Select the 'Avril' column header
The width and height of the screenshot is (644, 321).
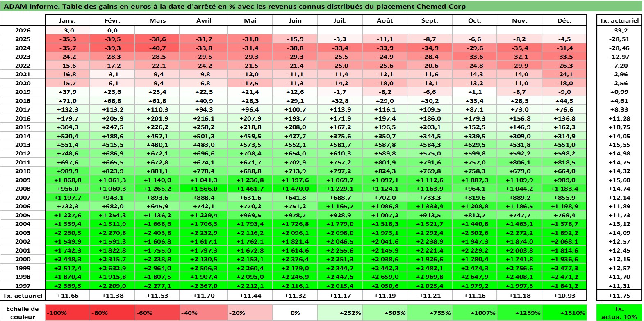(204, 20)
